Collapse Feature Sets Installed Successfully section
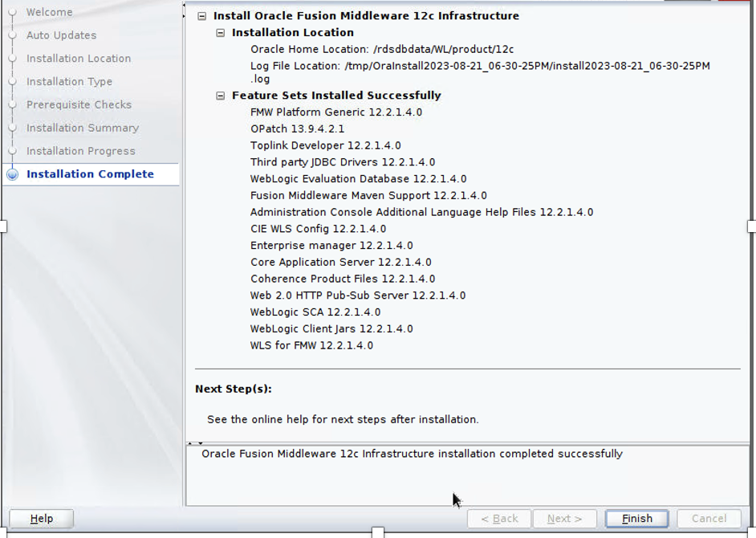Screen dimensions: 756x538 coord(221,96)
